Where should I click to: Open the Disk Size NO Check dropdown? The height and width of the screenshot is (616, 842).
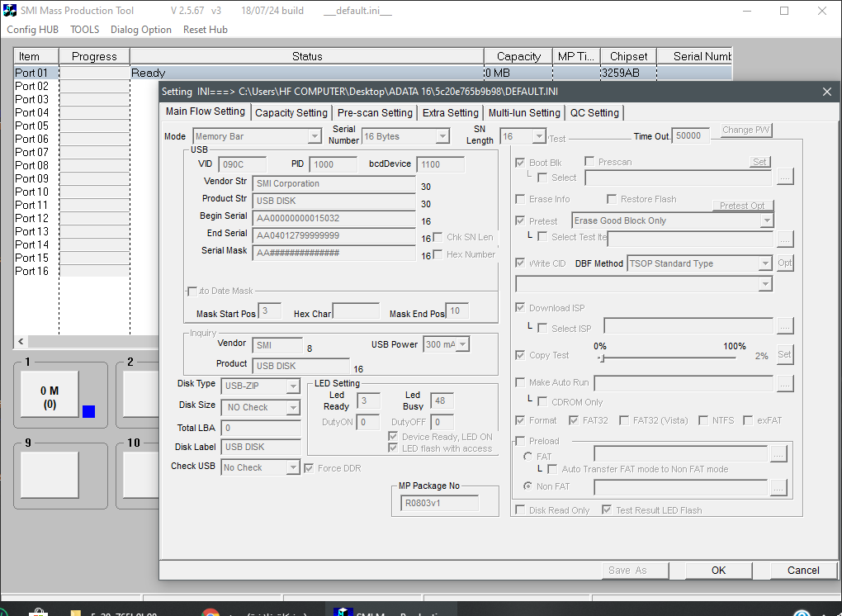click(x=293, y=408)
